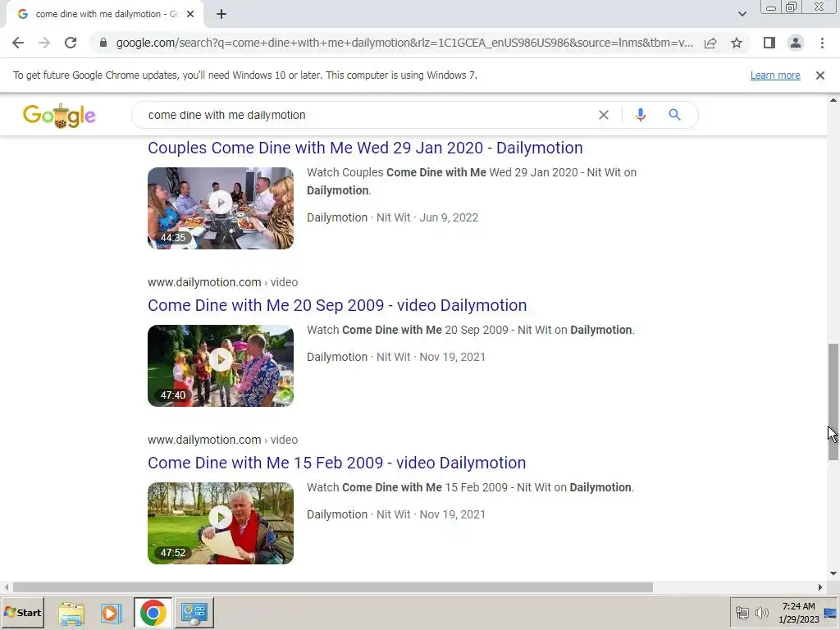Open Couples Come Dine with Me Wed 29 Jan 2020 result
This screenshot has width=840, height=630.
tap(365, 148)
